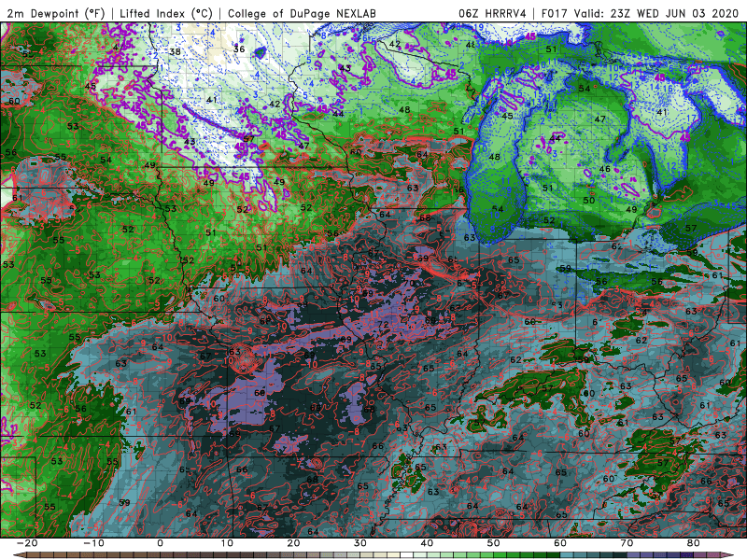
Task: Click the '-20' label on the color scale
Action: click(27, 543)
